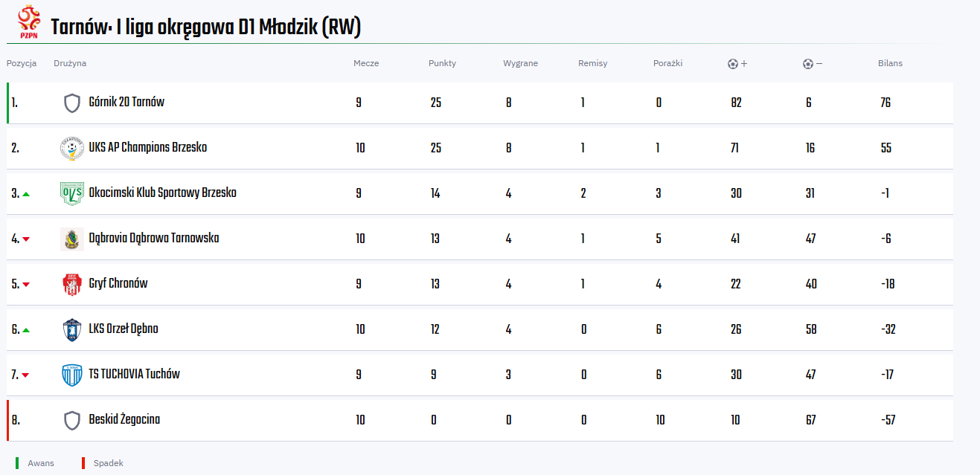
Task: Click the PZPN logo in header
Action: click(29, 22)
